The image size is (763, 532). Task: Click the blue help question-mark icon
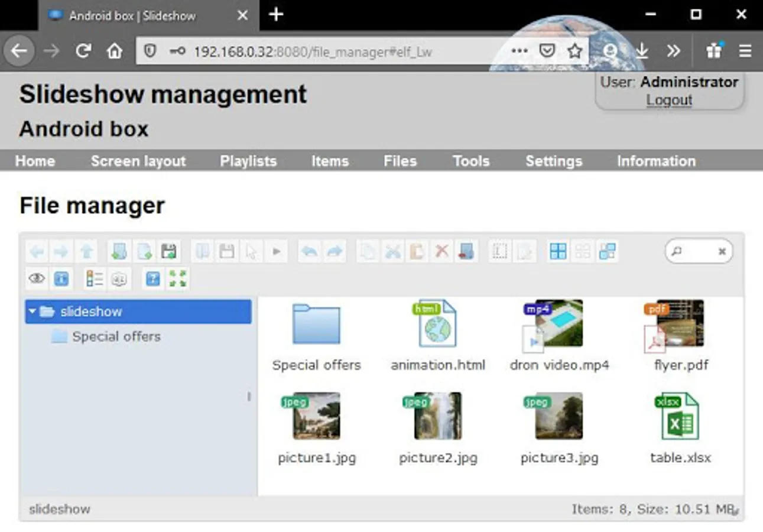(153, 278)
